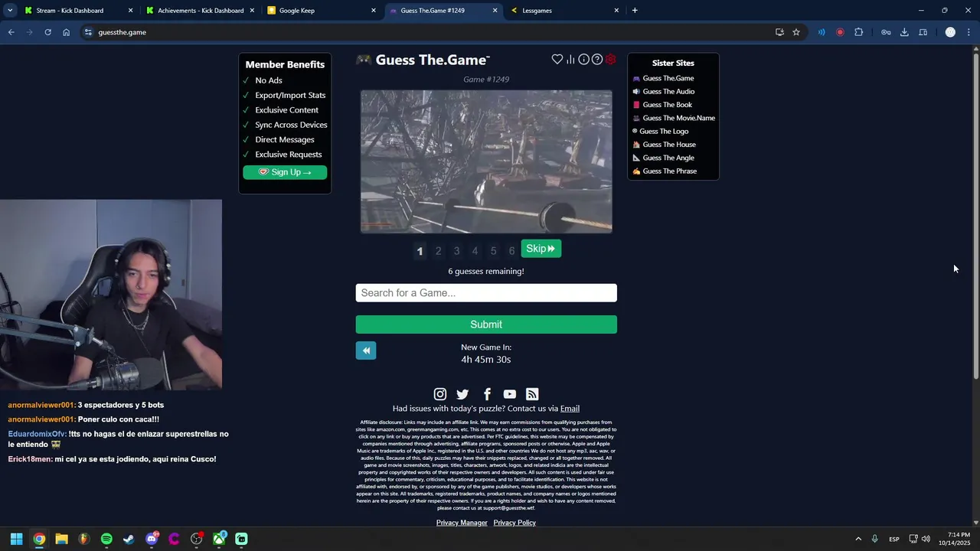Open the browser extensions puzzle icon

[858, 32]
